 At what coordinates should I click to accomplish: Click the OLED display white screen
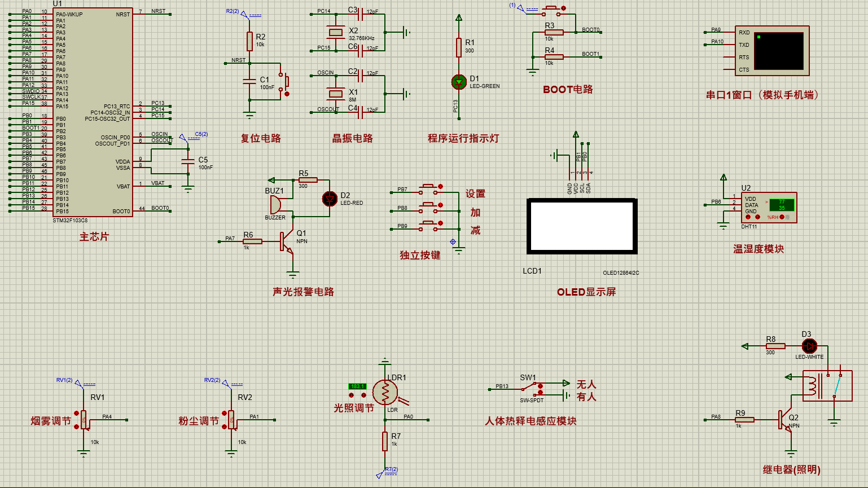click(582, 226)
